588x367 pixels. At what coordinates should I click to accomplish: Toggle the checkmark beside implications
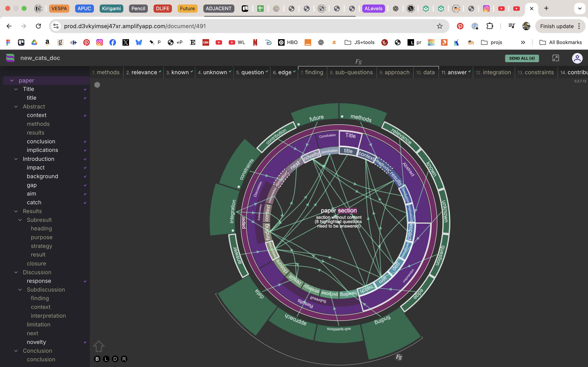(x=85, y=150)
